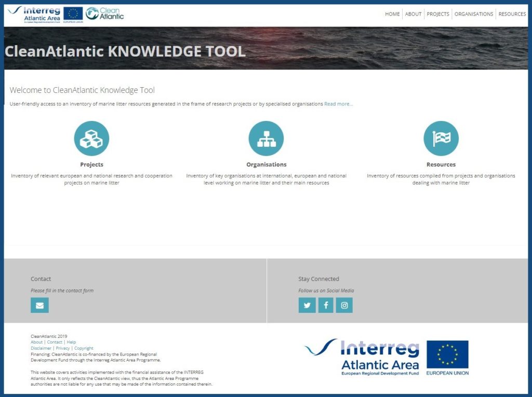The height and width of the screenshot is (397, 532).
Task: Open the footer Privacy link
Action: coord(63,348)
